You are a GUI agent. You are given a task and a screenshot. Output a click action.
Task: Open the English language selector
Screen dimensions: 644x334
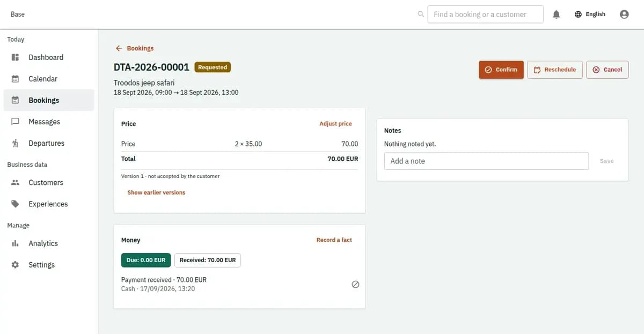[590, 14]
